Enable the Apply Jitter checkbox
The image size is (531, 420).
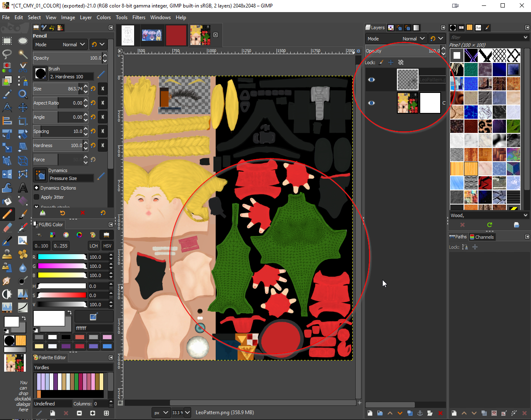pyautogui.click(x=37, y=197)
